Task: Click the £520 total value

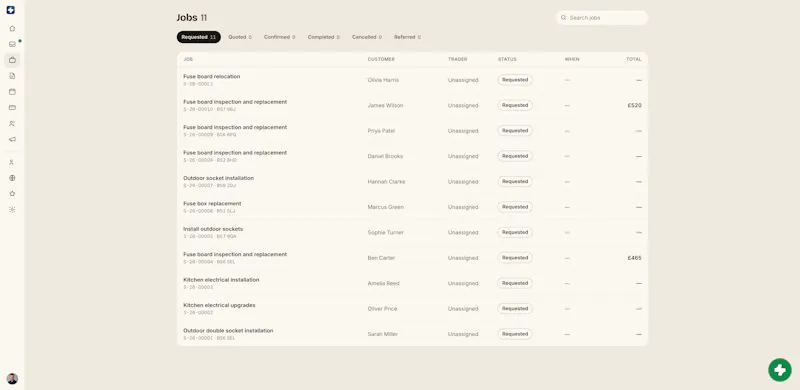Action: point(635,106)
